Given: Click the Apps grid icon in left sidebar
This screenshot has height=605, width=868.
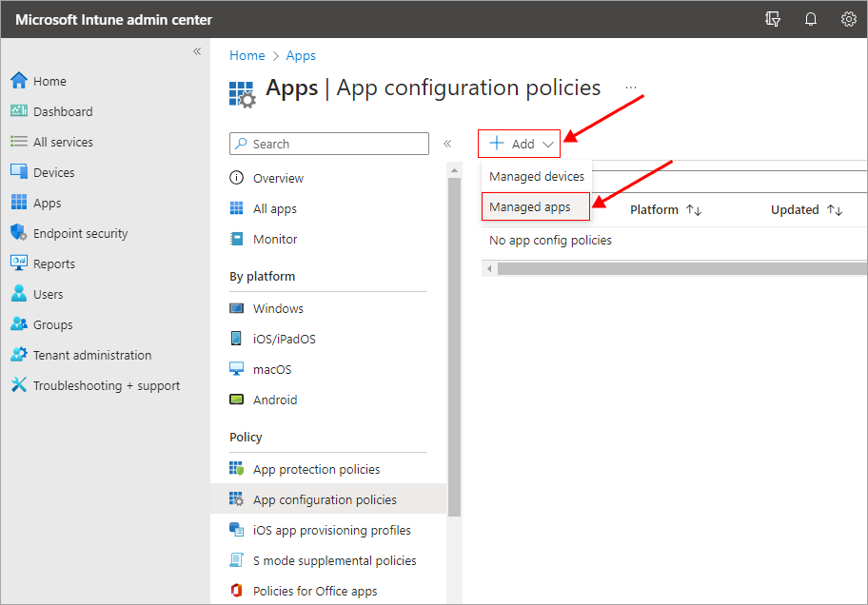Looking at the screenshot, I should tap(19, 202).
